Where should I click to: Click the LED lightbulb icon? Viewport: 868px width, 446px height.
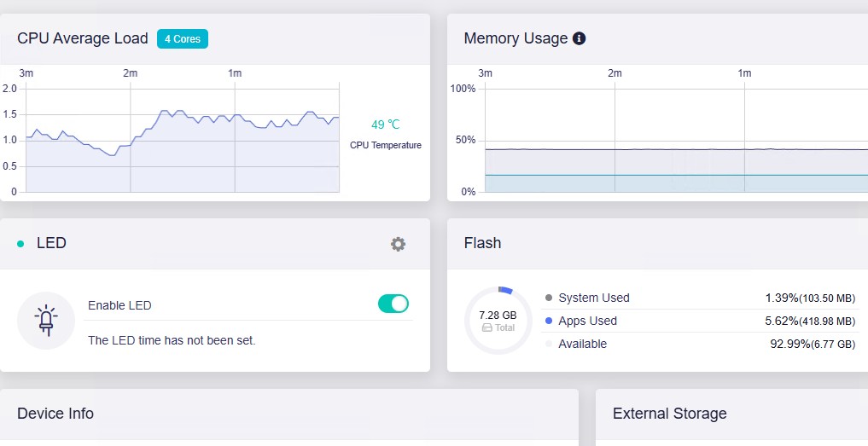(46, 321)
